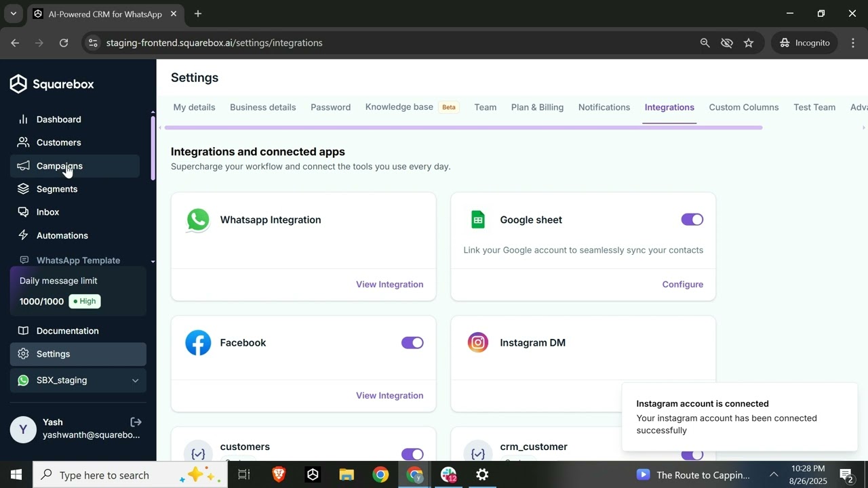Go to the Password tab
The width and height of the screenshot is (868, 488).
pos(331,107)
